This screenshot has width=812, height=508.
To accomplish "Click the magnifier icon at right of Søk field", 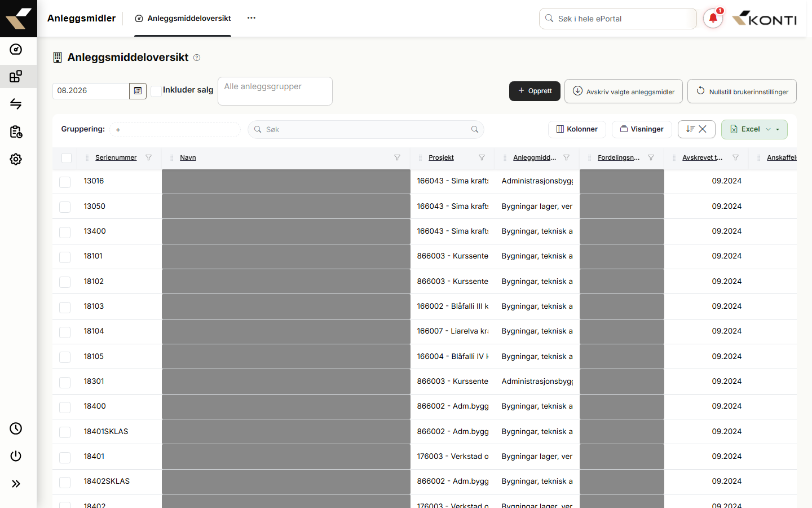I will tap(475, 129).
